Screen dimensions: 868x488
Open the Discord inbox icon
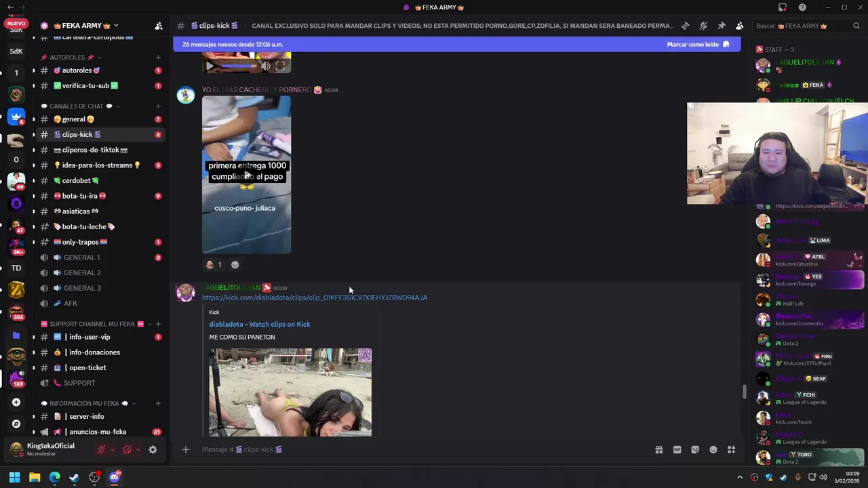click(x=783, y=7)
